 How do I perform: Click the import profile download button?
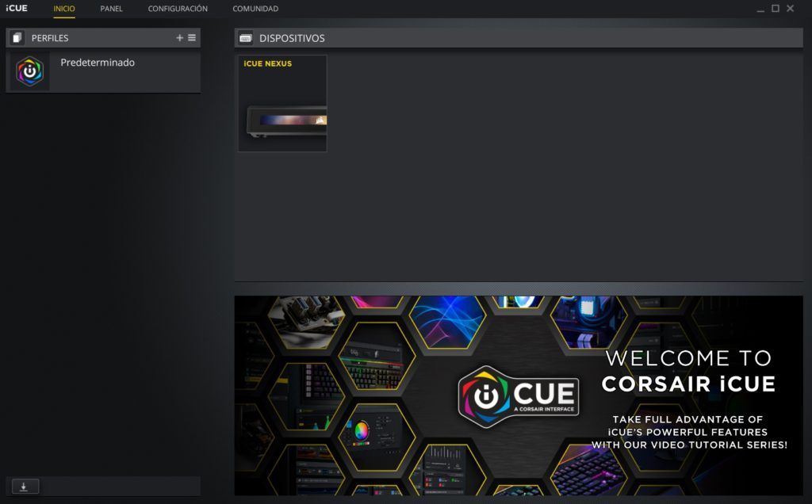pyautogui.click(x=25, y=487)
